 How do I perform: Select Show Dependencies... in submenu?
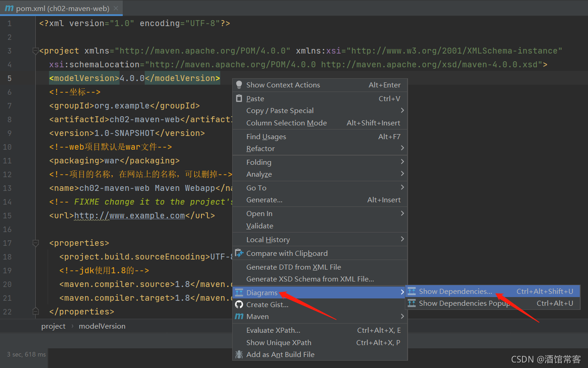click(x=493, y=291)
